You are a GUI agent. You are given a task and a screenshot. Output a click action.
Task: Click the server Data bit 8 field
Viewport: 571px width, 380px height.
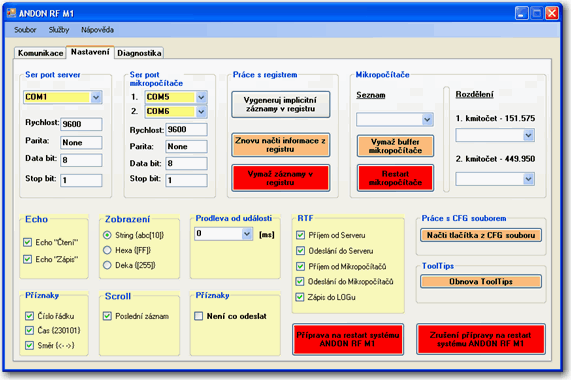tap(81, 160)
